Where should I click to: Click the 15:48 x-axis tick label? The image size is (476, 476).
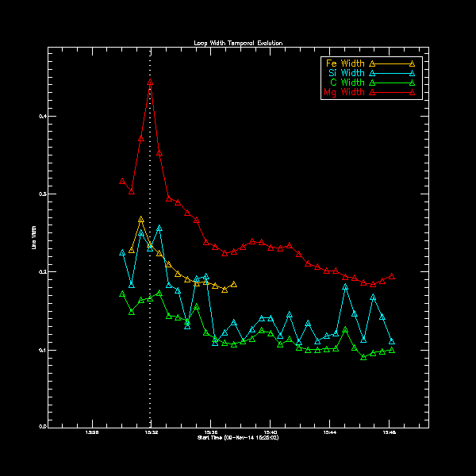click(389, 432)
